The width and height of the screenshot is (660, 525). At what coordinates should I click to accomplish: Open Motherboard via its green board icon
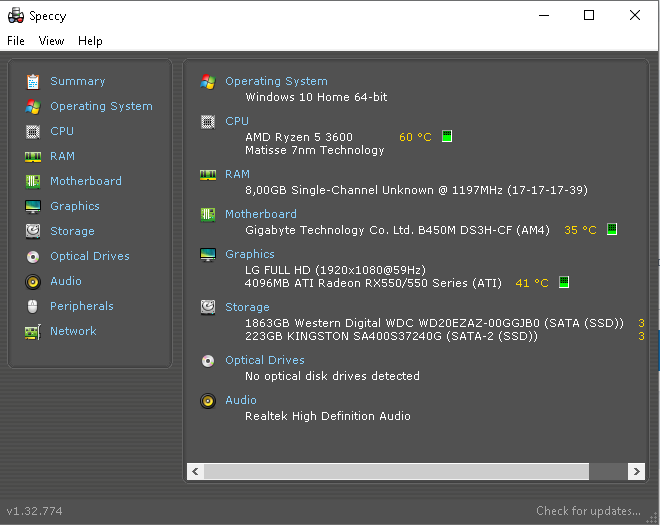pos(33,181)
